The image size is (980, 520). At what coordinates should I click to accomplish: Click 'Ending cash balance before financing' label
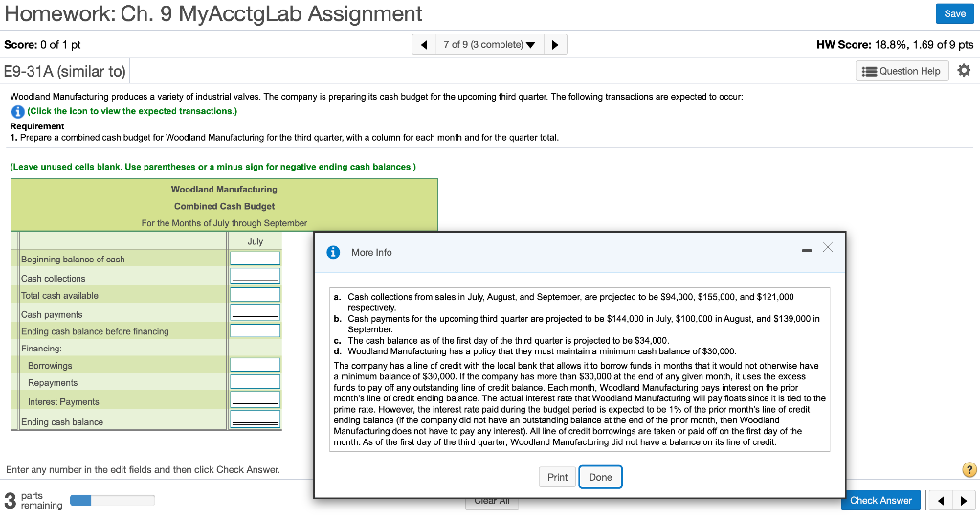tap(95, 331)
